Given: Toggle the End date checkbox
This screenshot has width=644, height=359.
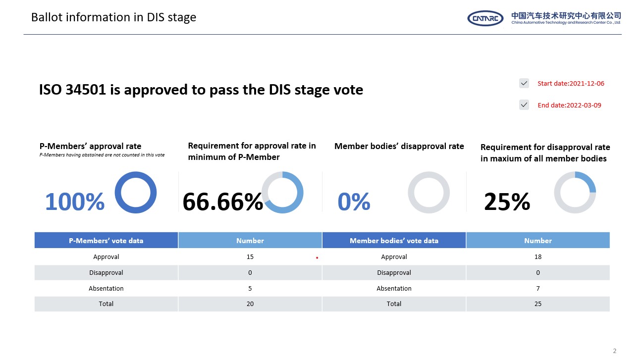Looking at the screenshot, I should pos(524,105).
